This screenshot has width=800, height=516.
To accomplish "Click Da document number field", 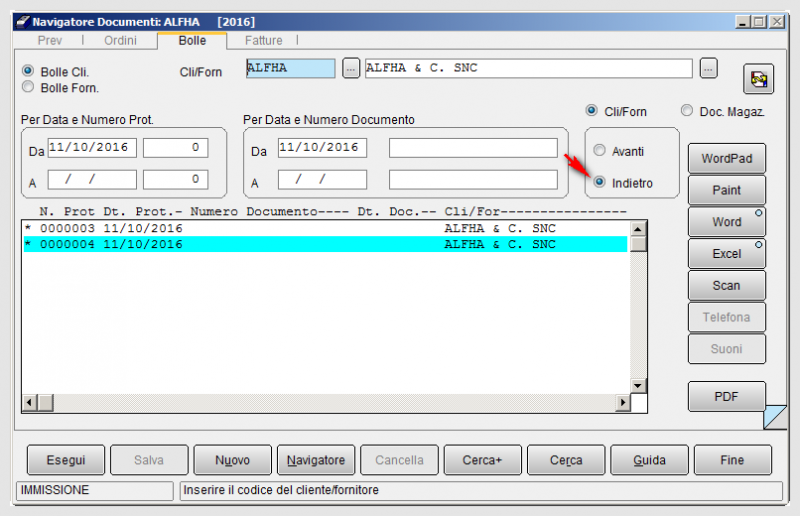I will point(473,148).
